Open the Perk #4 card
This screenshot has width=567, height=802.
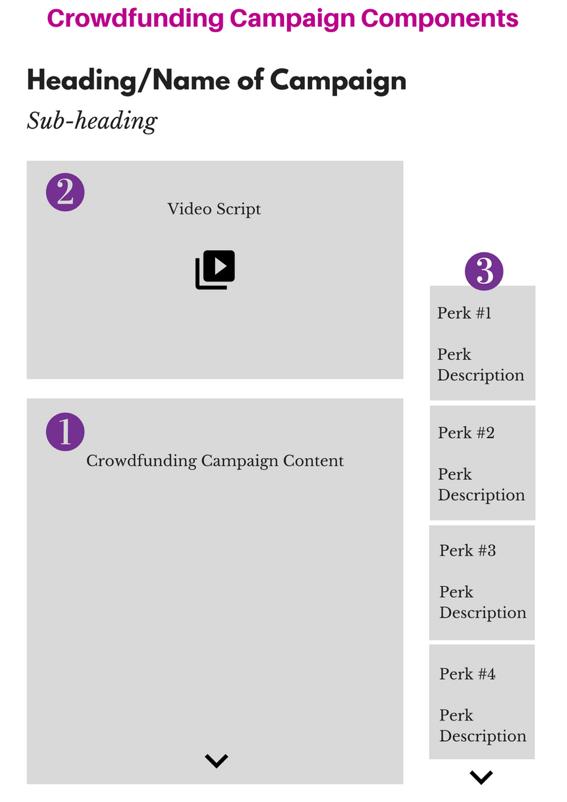tap(482, 702)
